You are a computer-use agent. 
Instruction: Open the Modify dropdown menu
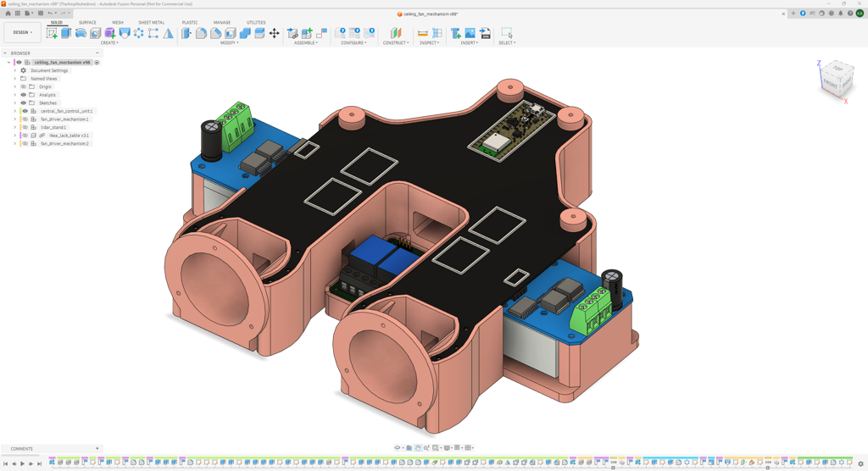(230, 42)
